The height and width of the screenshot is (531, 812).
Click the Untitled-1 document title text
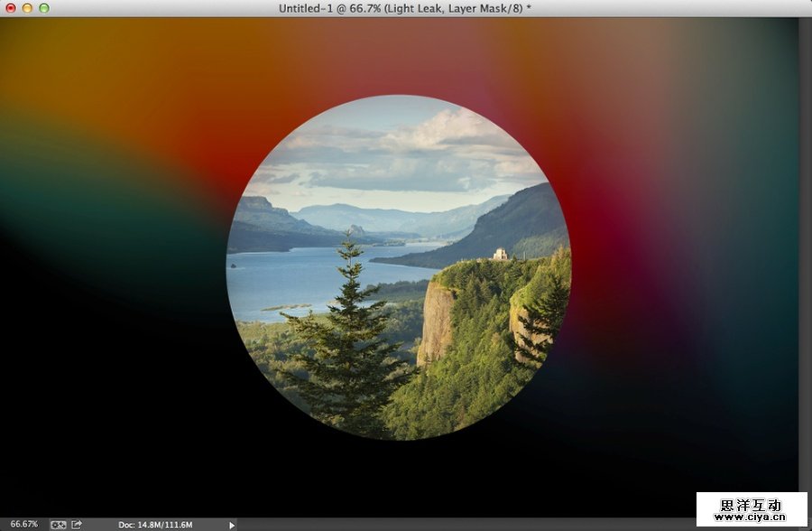(x=405, y=8)
